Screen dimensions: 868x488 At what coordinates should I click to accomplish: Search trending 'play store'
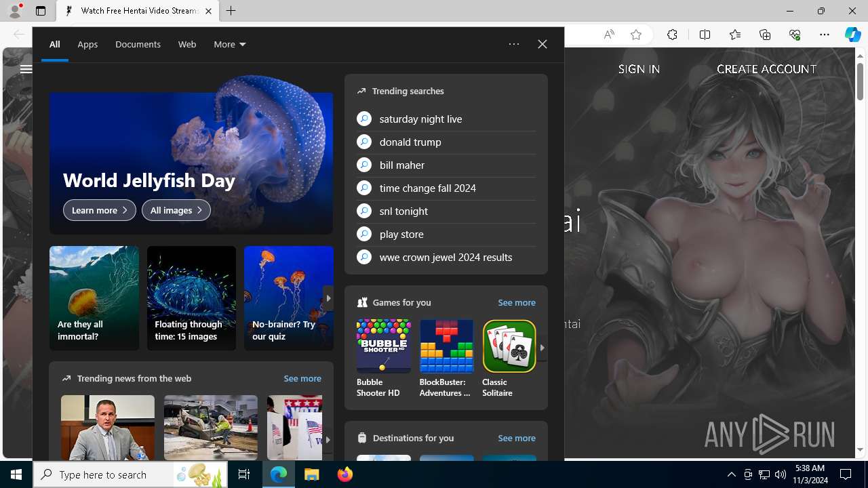[x=446, y=234]
